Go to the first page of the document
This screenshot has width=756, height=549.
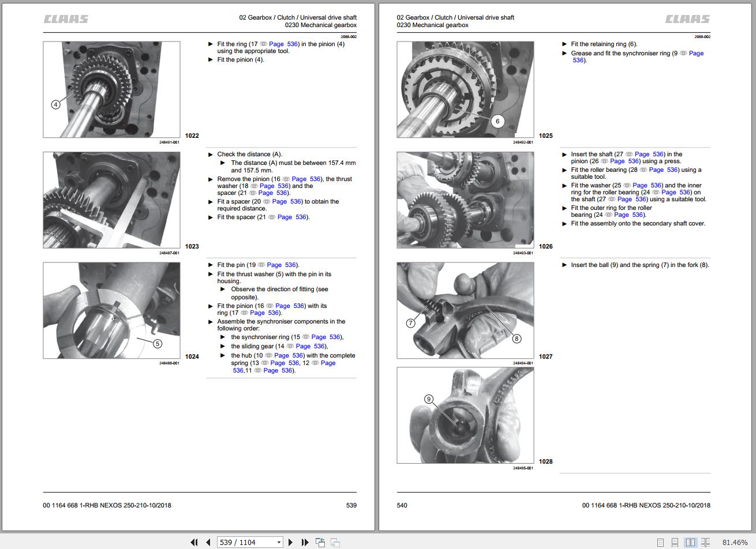194,542
